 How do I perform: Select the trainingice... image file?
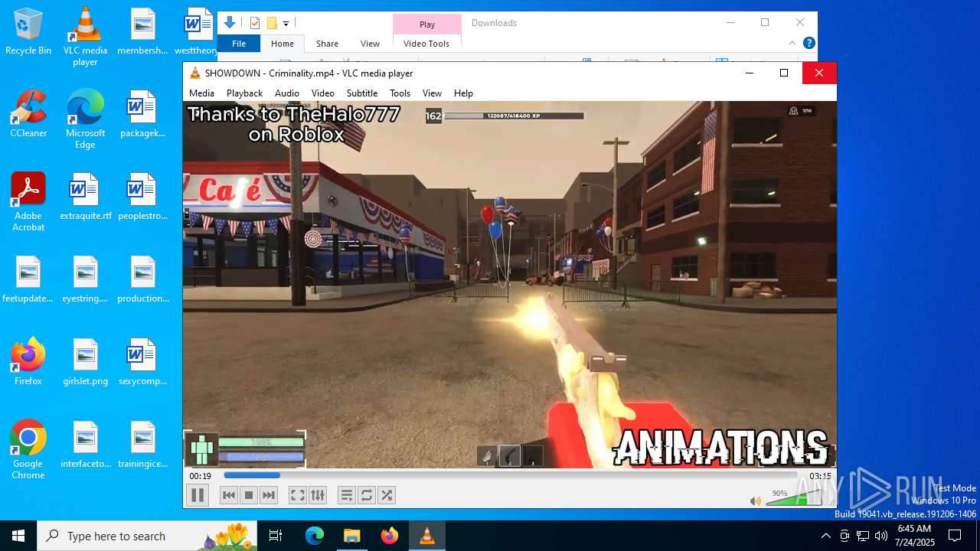pos(142,445)
